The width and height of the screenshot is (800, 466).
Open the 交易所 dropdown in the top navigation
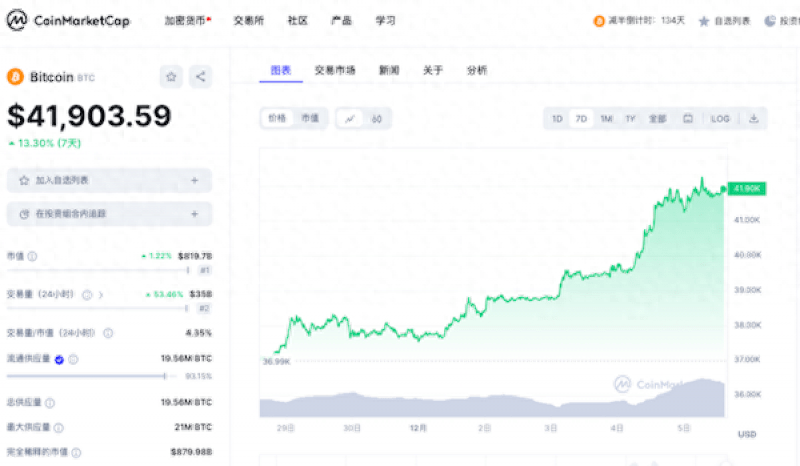pyautogui.click(x=249, y=20)
